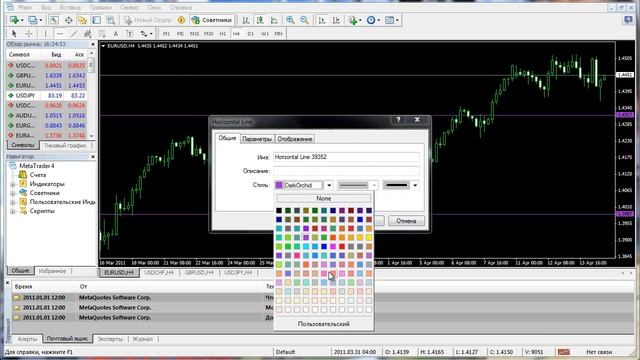Select the arrow cursor tool
The image size is (640, 360).
(14, 33)
